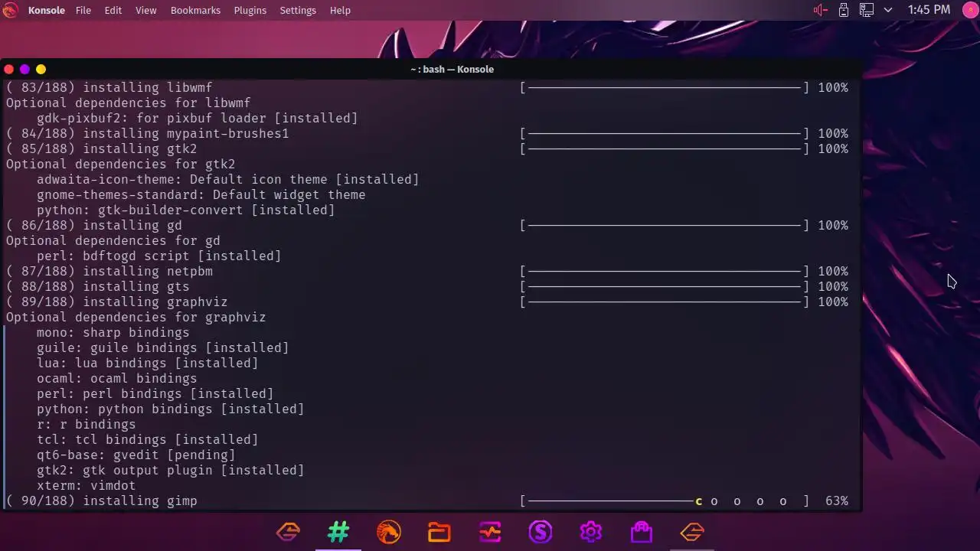980x551 pixels.
Task: Open the Plugins menu
Action: [x=250, y=10]
